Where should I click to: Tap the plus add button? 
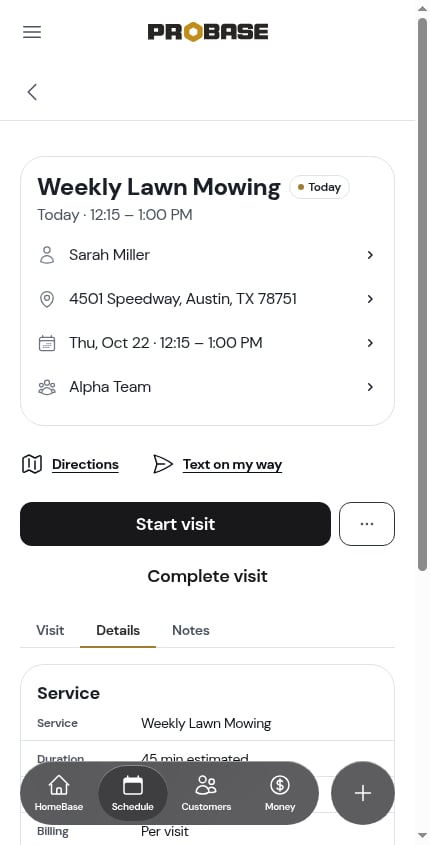point(363,793)
